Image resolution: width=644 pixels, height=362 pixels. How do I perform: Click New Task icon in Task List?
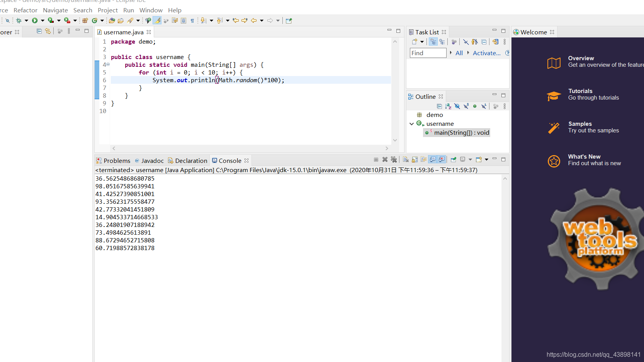coord(415,42)
